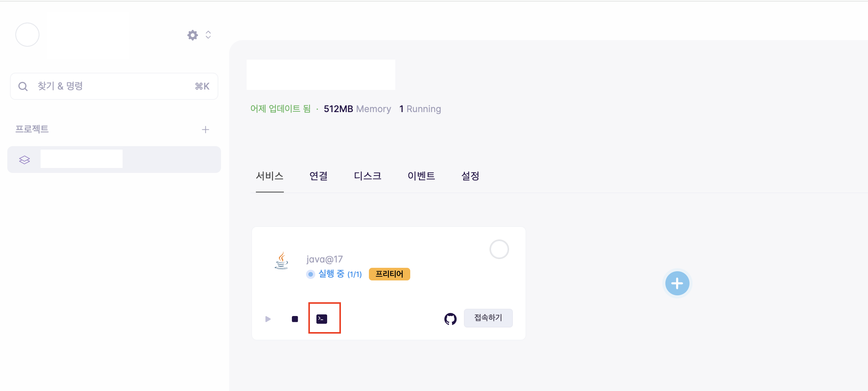Go to the 설정 tab
The height and width of the screenshot is (391, 868).
pos(470,176)
